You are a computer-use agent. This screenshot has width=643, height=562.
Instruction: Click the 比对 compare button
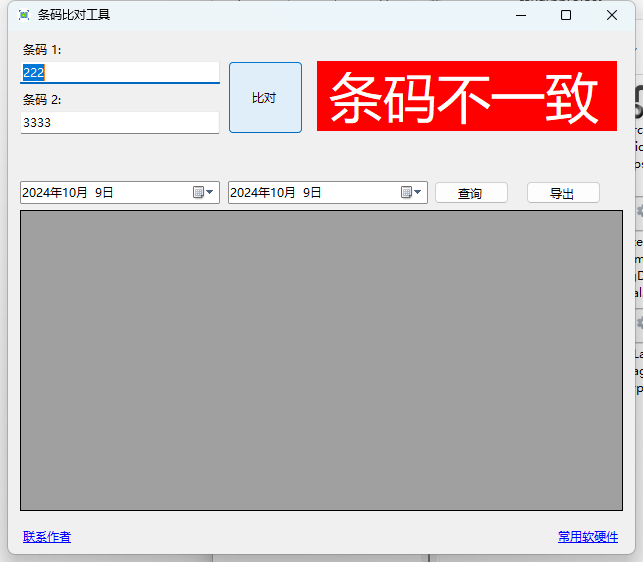coord(265,97)
